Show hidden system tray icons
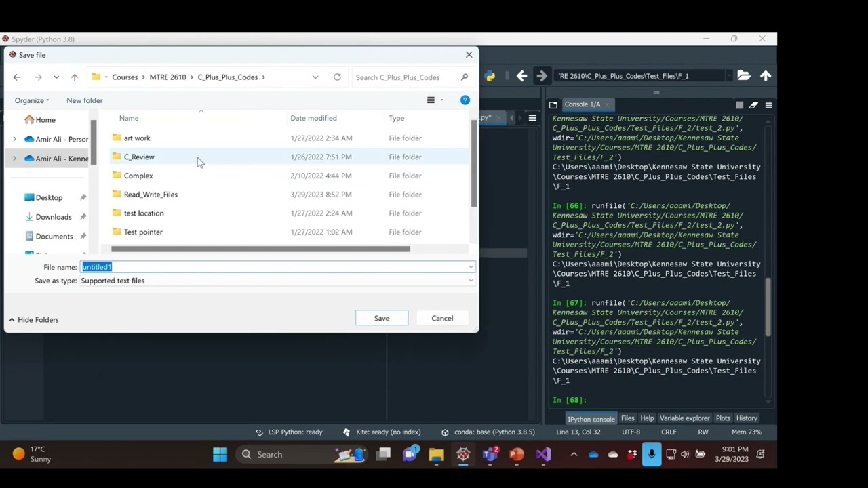This screenshot has height=488, width=868. (x=574, y=455)
